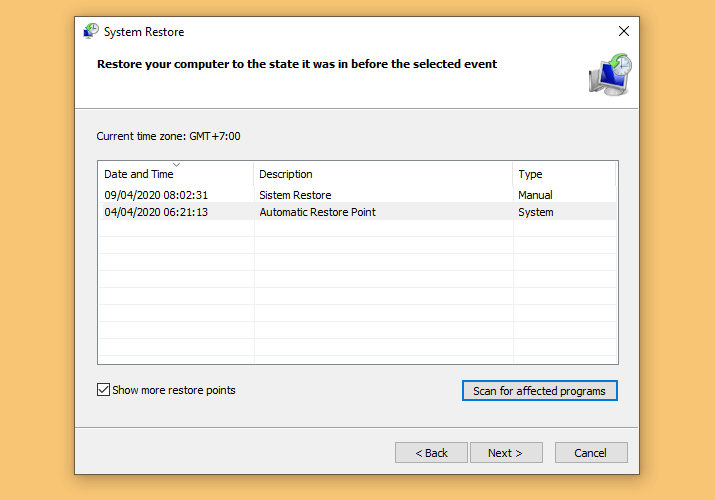Select the Sistem Restore restore point
The height and width of the screenshot is (500, 715).
pyautogui.click(x=295, y=195)
